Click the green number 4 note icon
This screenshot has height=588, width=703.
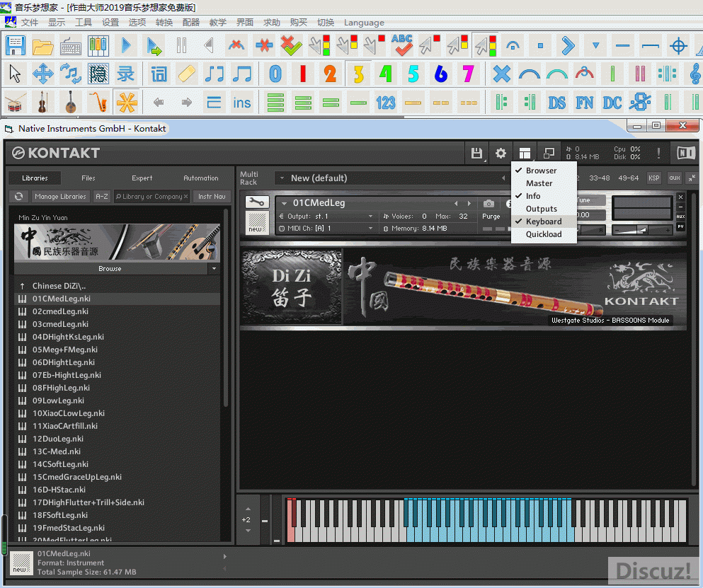tap(386, 74)
